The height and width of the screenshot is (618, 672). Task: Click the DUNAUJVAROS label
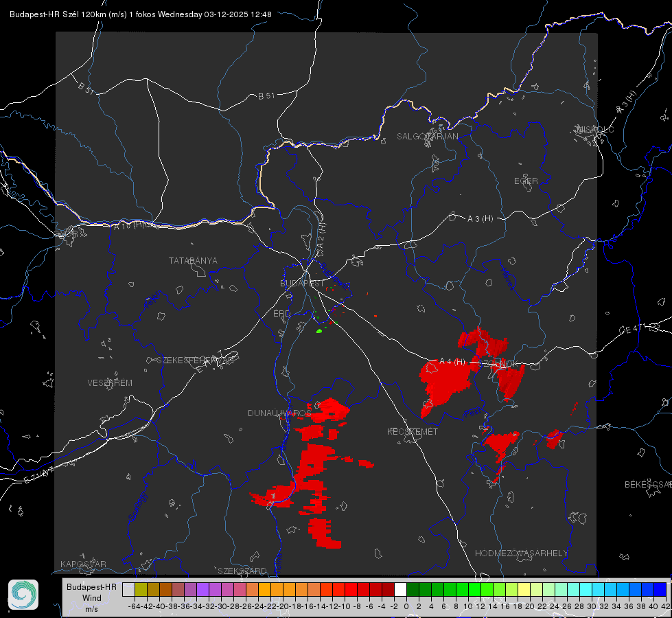pyautogui.click(x=279, y=413)
